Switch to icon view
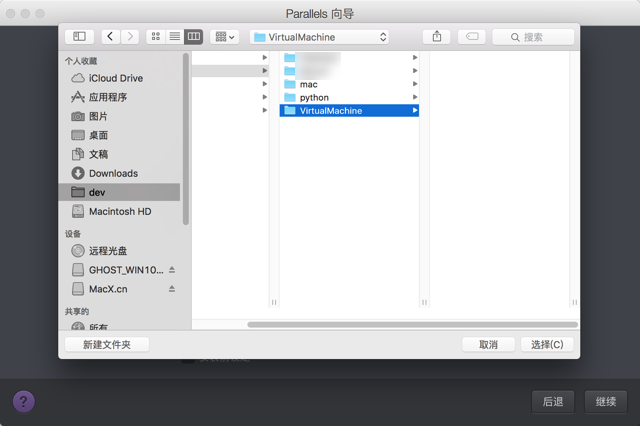Image resolution: width=640 pixels, height=426 pixels. [x=156, y=37]
